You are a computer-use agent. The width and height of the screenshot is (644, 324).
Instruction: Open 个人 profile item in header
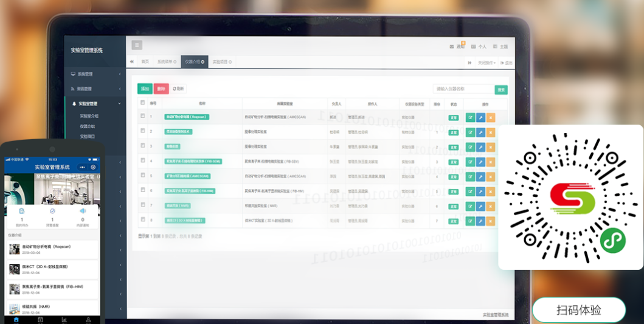pos(479,46)
